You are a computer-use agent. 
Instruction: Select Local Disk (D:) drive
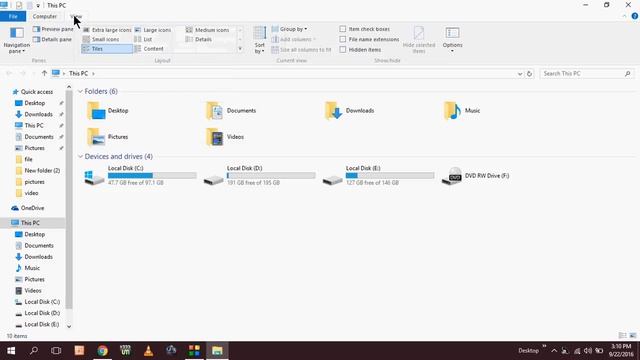259,176
